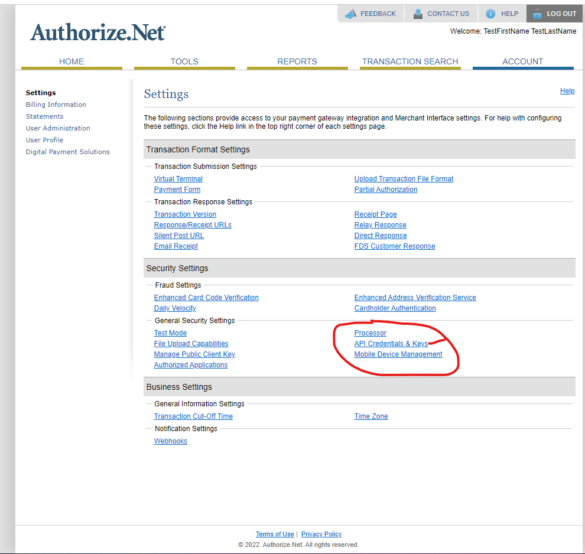Click the blue Help info icon
585x554 pixels.
tap(490, 14)
